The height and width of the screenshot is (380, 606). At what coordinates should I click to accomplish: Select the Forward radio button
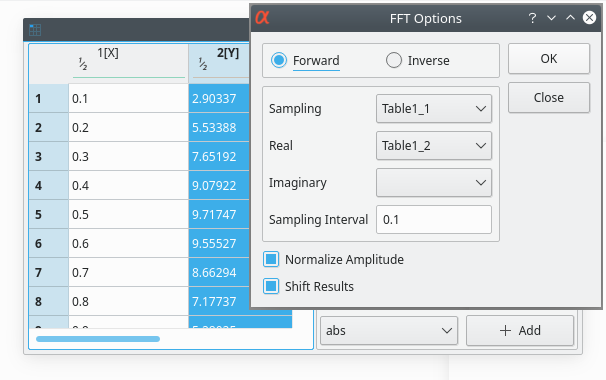279,60
